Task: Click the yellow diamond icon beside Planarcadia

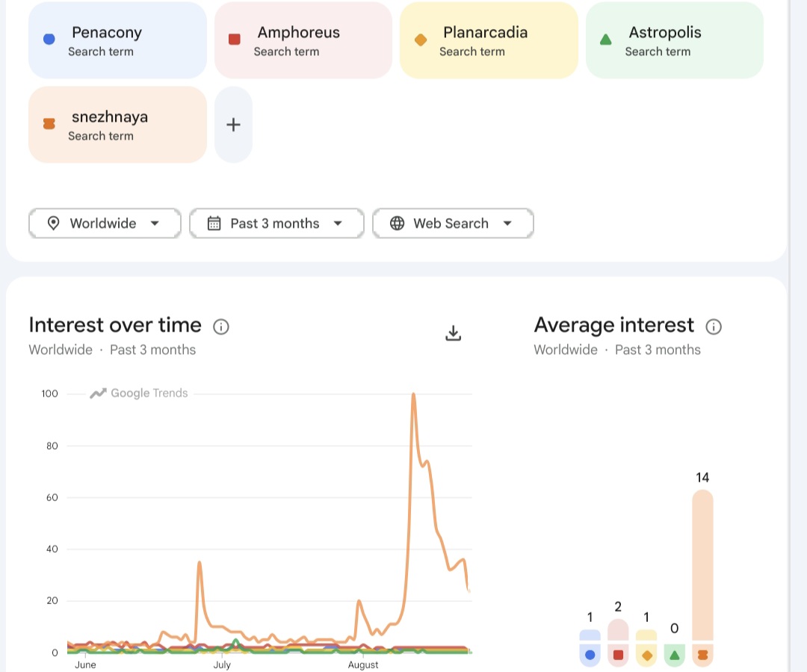Action: pyautogui.click(x=421, y=40)
